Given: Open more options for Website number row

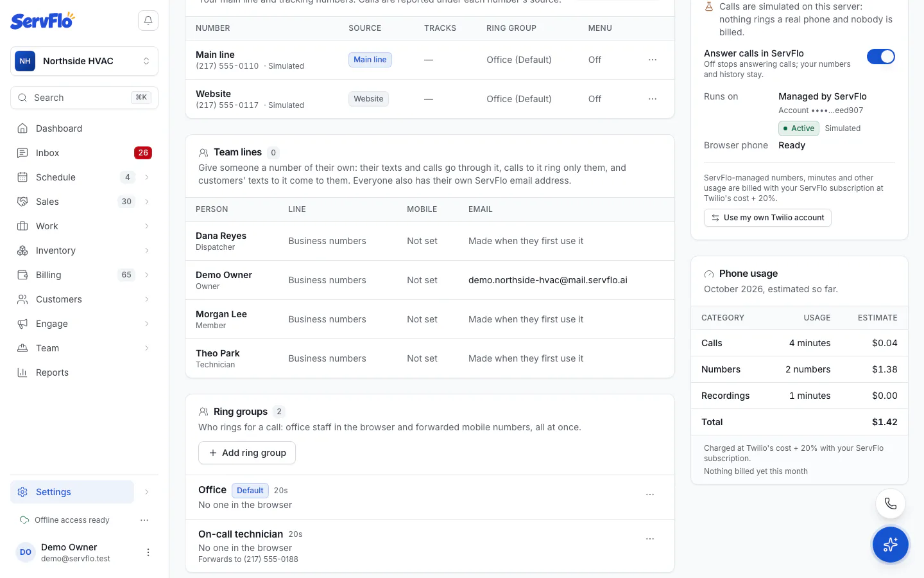Looking at the screenshot, I should click(x=653, y=99).
